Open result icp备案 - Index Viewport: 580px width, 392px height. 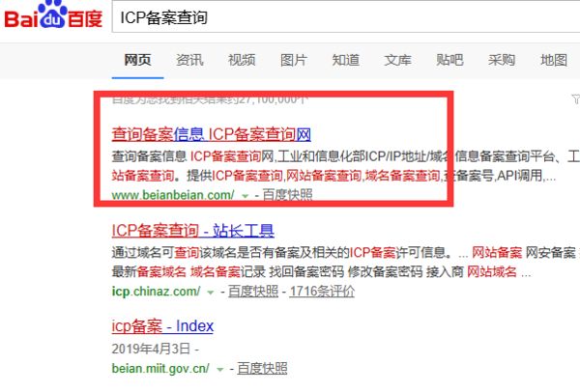162,326
